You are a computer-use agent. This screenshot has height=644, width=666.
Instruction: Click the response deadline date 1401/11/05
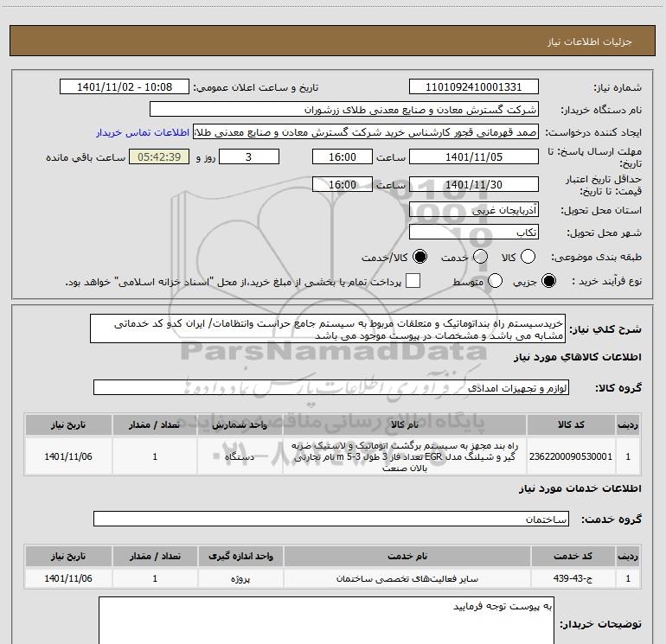pos(474,156)
